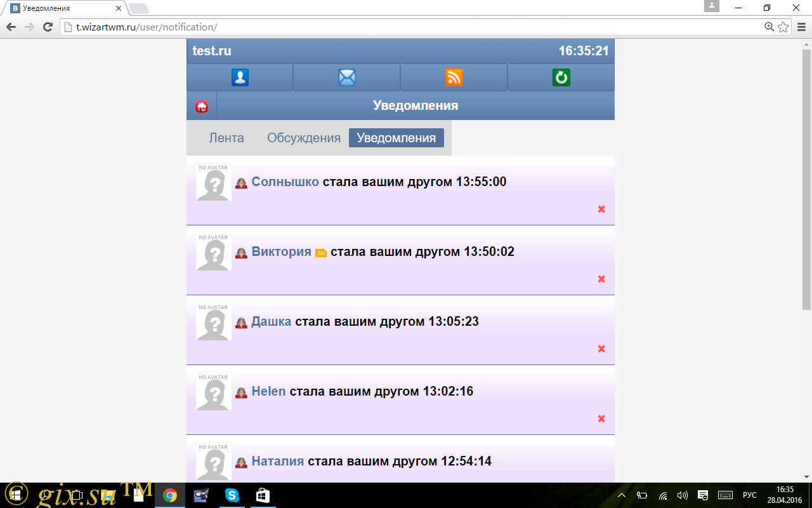812x508 pixels.
Task: Go home via the red house icon
Action: coord(202,106)
